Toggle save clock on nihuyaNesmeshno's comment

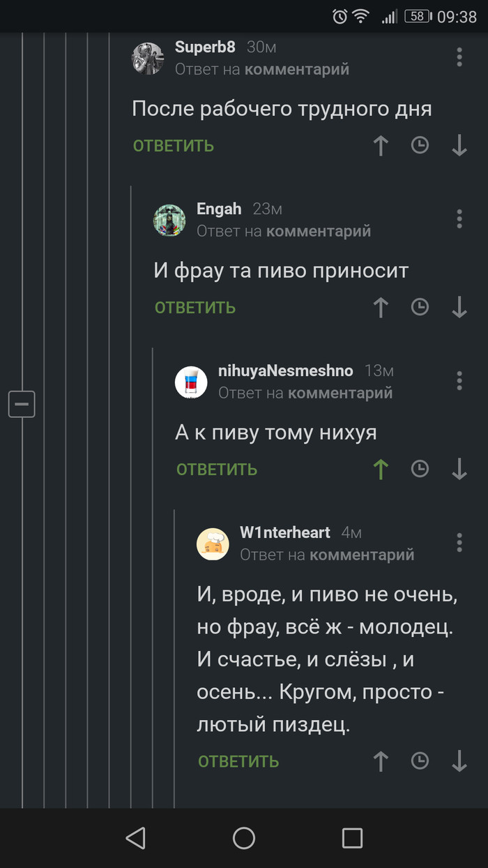coord(420,469)
